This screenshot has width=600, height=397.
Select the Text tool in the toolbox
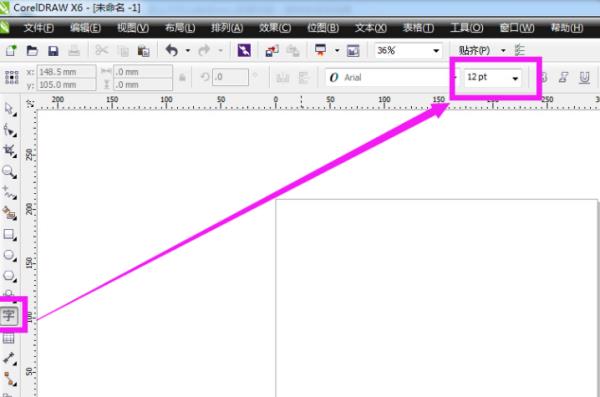9,316
